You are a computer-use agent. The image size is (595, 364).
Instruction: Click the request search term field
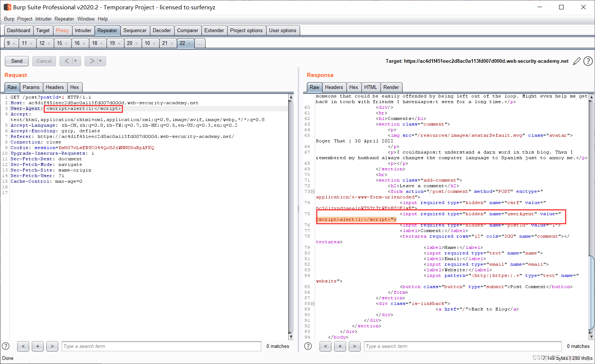pos(161,346)
